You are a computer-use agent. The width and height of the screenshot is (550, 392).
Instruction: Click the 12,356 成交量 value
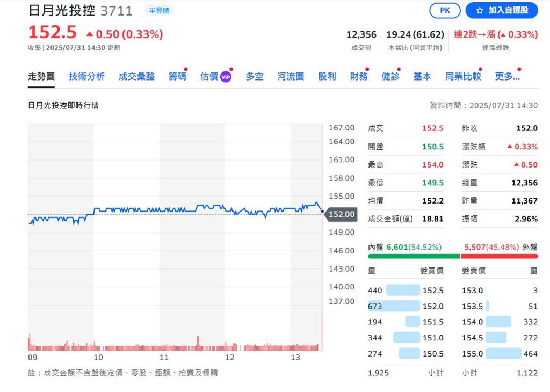(361, 34)
